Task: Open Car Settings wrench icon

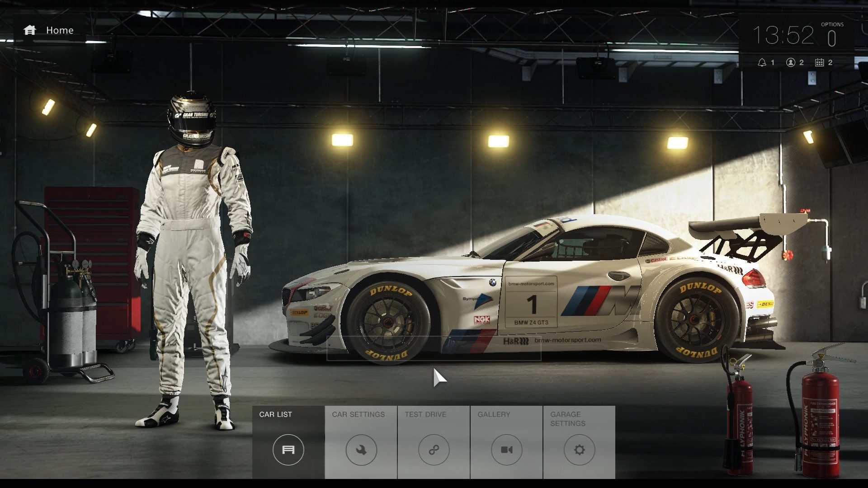Action: click(x=361, y=450)
